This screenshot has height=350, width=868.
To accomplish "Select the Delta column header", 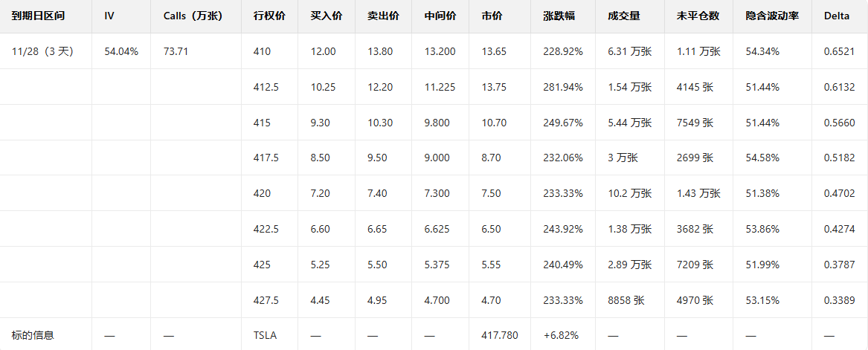I will coord(837,16).
